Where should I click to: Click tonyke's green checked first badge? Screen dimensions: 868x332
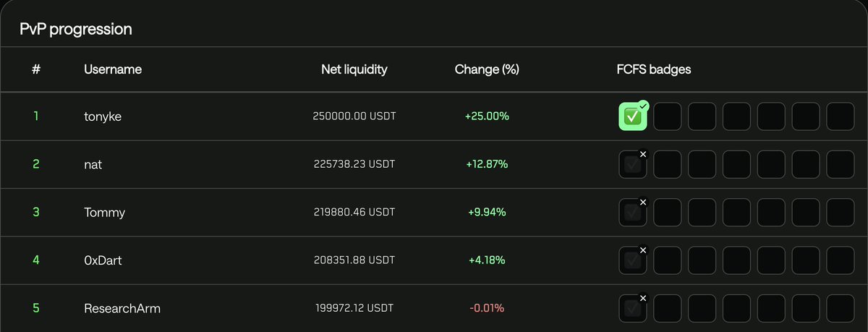point(633,116)
